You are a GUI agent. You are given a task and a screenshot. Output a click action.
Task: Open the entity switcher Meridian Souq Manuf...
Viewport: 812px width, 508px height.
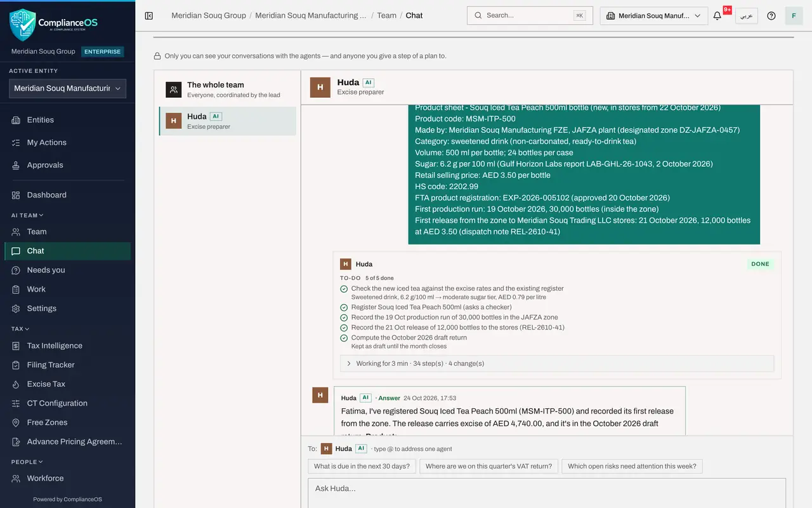coord(654,16)
